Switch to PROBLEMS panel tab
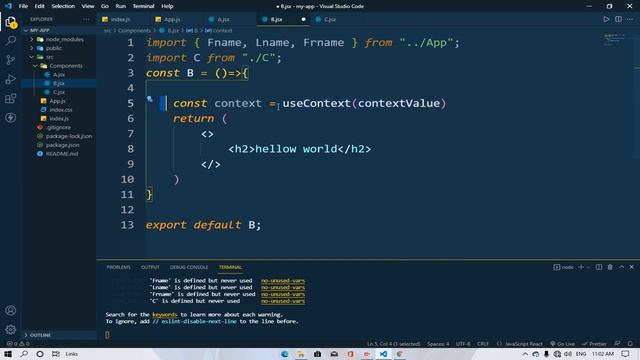 118,267
